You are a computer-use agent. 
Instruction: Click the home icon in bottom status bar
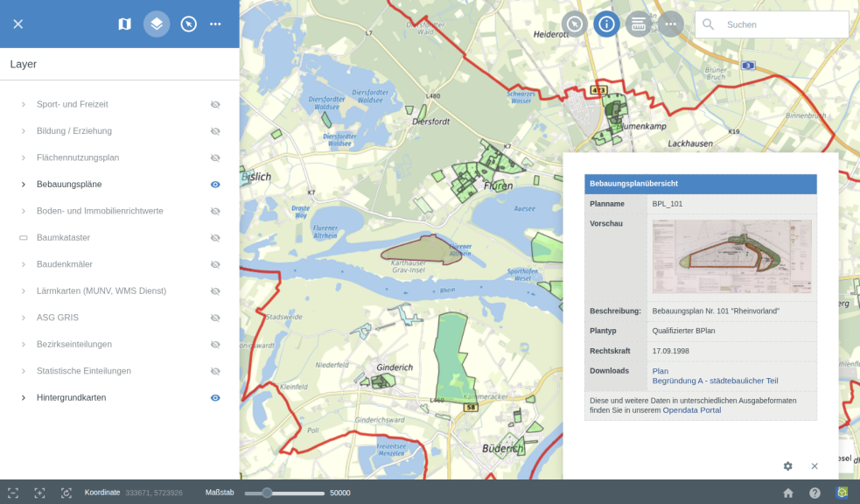787,493
